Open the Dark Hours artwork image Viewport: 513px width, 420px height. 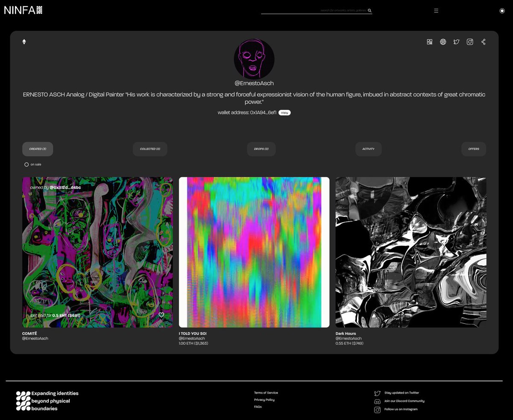[x=411, y=252]
